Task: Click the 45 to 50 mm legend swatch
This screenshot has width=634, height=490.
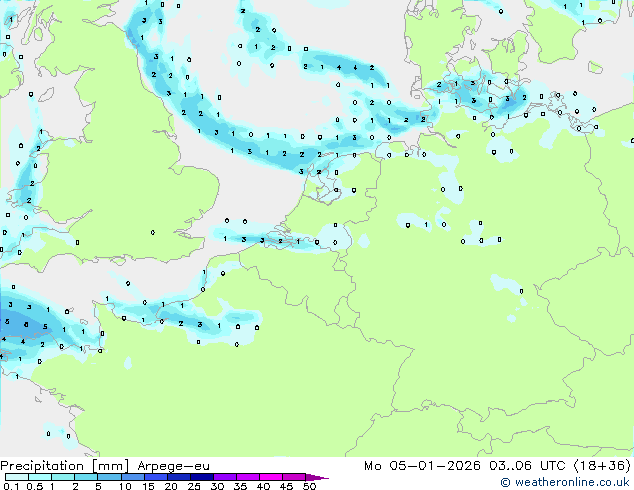Action: (x=294, y=477)
